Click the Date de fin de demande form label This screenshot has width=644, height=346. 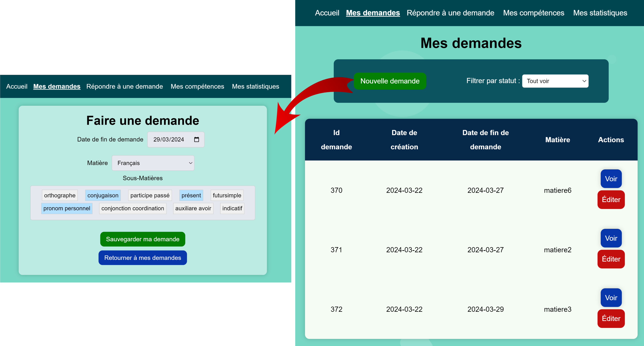110,140
